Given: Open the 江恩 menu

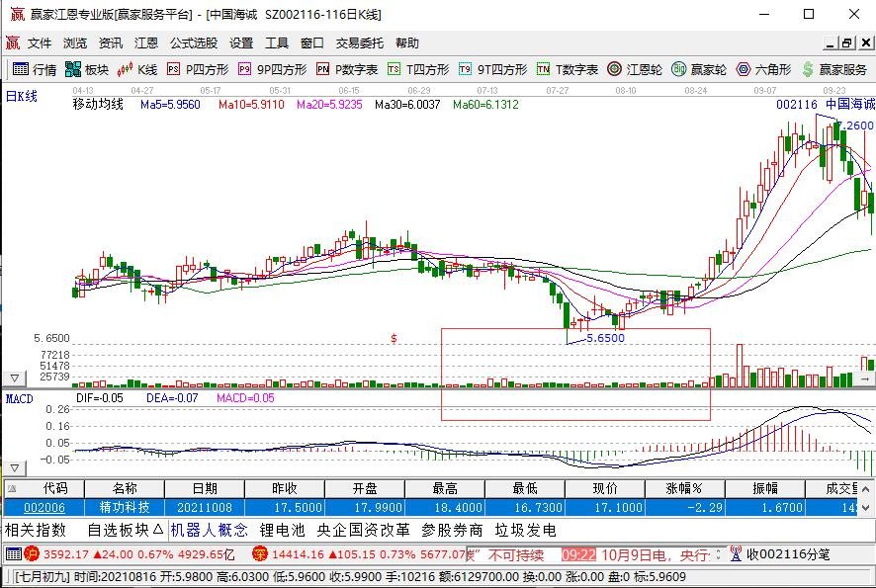Looking at the screenshot, I should click(x=146, y=43).
